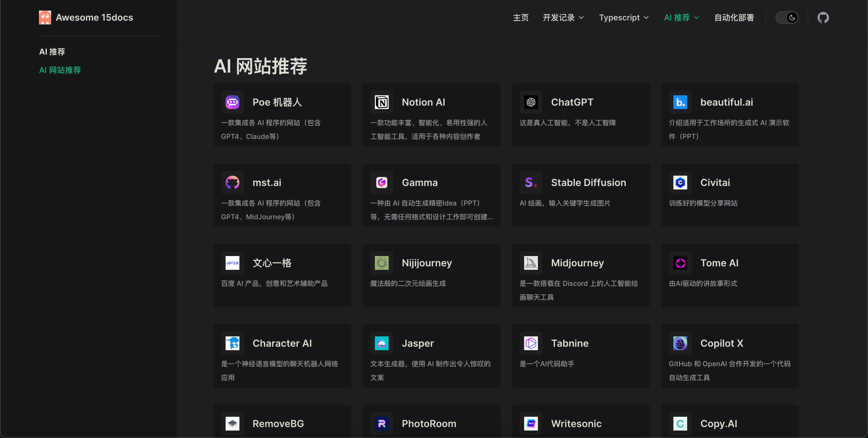
Task: Click the Character AI logo icon
Action: point(232,343)
